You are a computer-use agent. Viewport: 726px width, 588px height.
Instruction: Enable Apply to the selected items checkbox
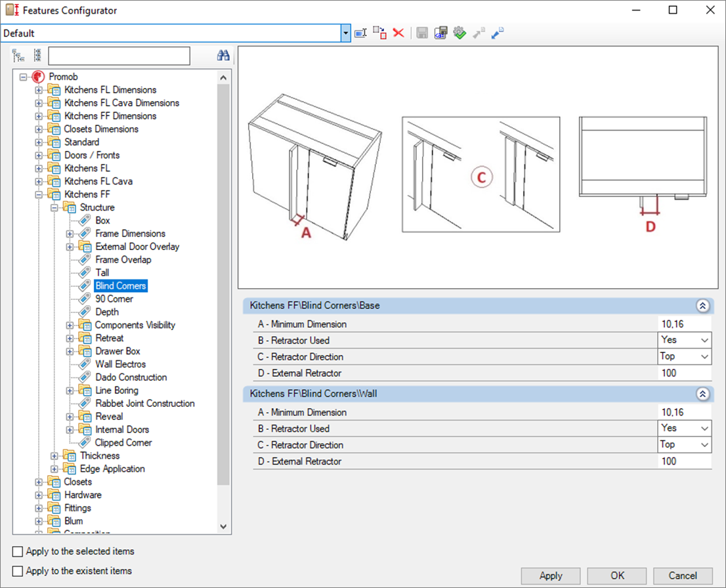click(18, 551)
